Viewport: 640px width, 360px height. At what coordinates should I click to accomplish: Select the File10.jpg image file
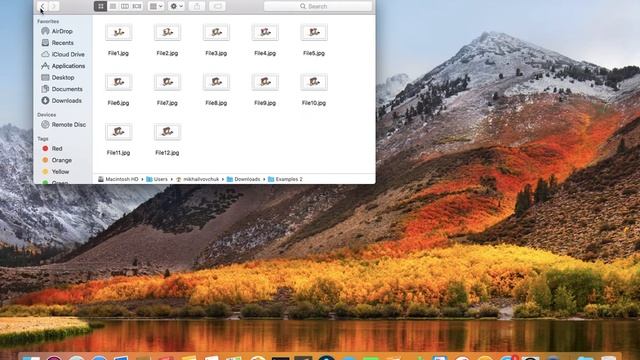point(314,82)
